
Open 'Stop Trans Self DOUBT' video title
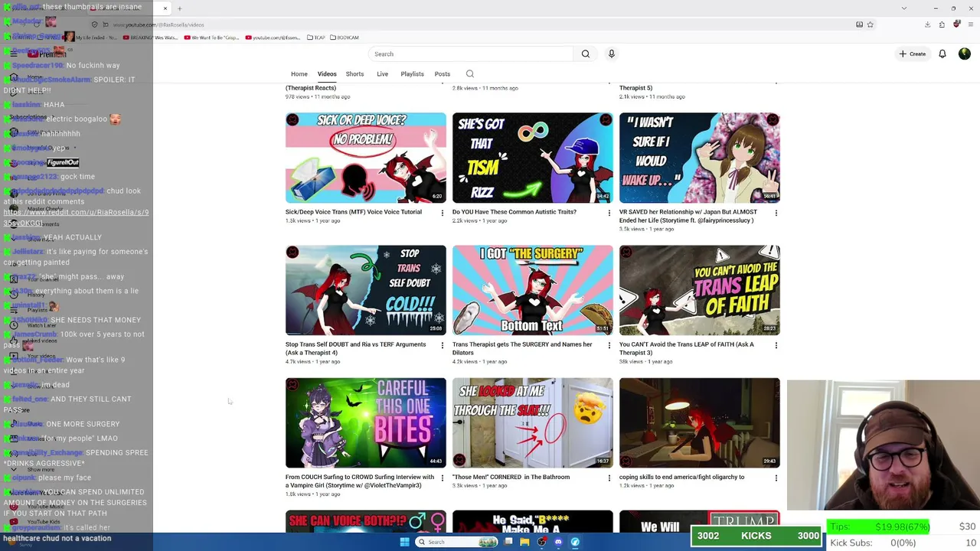[356, 348]
